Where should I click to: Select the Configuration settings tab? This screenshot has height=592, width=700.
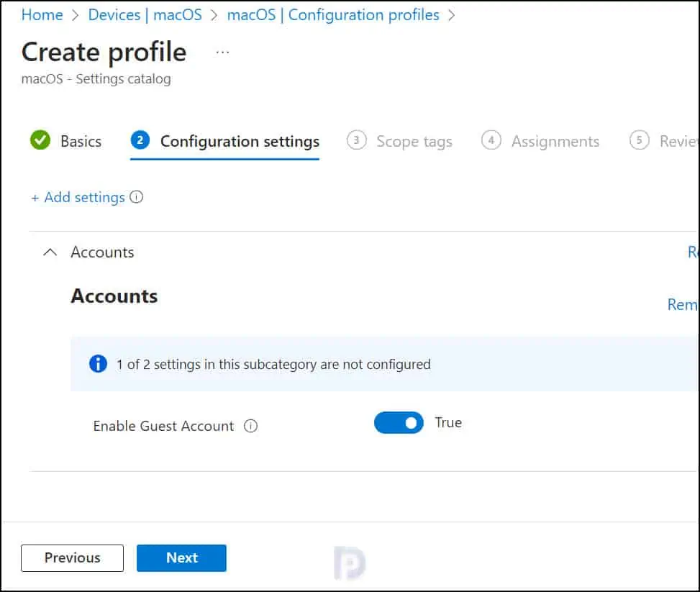pos(225,141)
